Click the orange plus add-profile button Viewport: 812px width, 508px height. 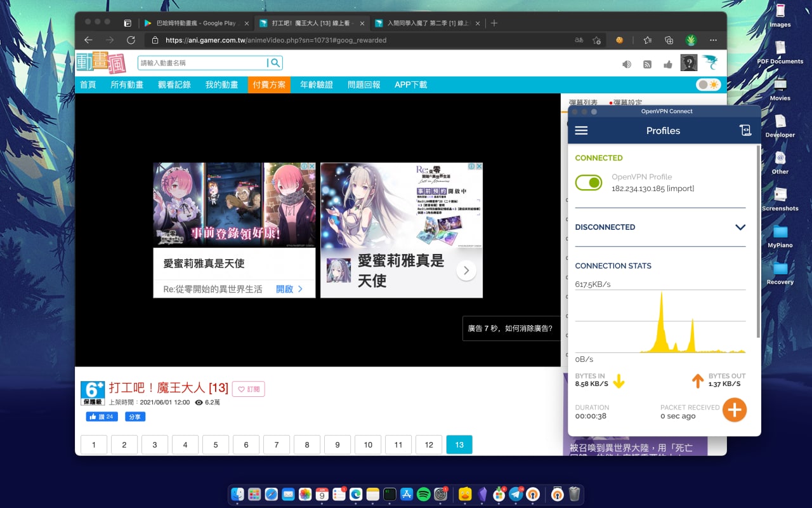point(735,410)
